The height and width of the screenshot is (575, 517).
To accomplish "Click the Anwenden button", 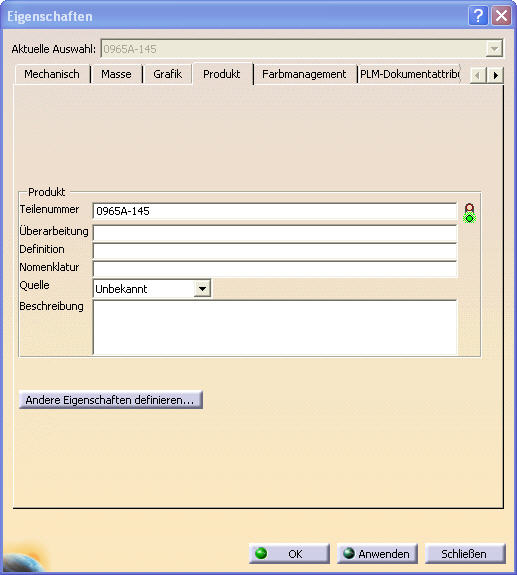I will 377,553.
